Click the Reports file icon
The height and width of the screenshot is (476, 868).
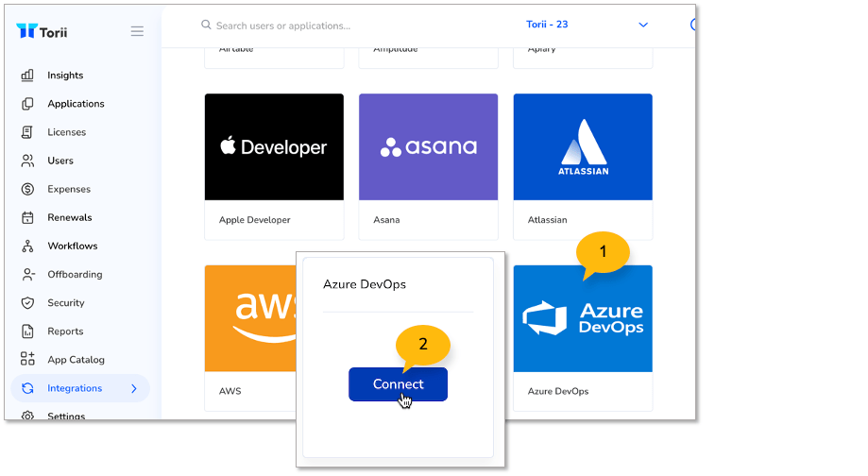[x=27, y=331]
